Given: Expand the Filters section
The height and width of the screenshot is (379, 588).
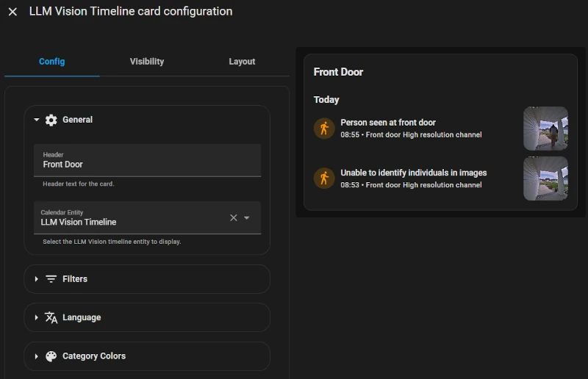Looking at the screenshot, I should (37, 279).
